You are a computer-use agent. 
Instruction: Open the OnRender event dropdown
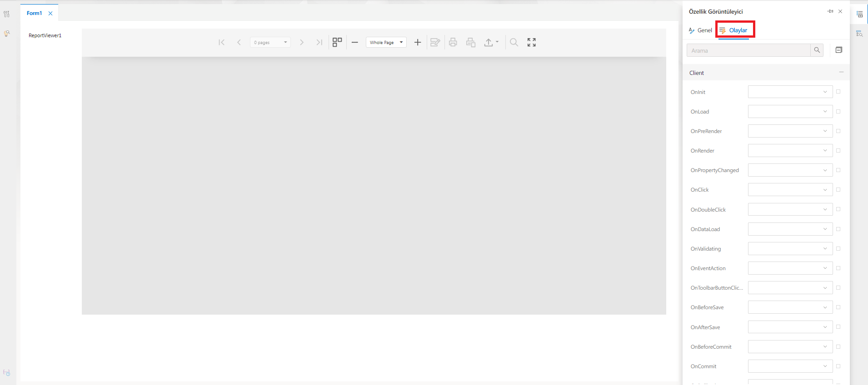790,150
